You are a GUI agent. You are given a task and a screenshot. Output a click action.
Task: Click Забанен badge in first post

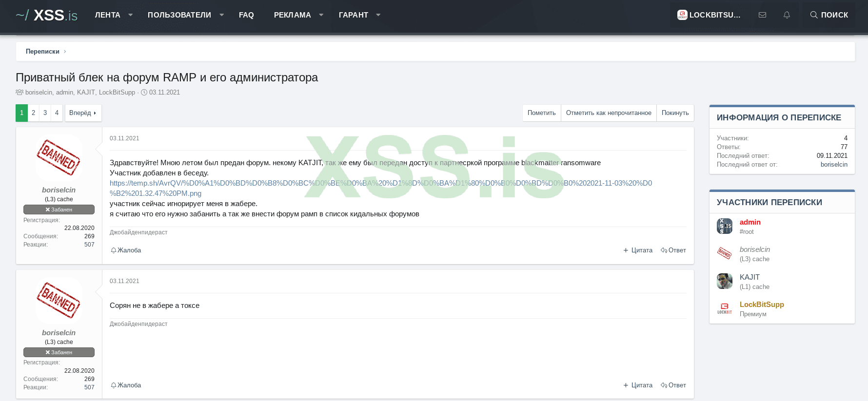point(59,210)
